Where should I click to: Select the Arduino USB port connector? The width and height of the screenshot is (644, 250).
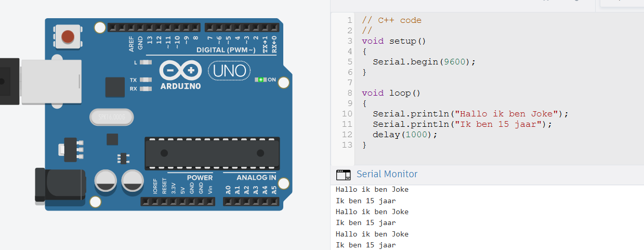point(51,82)
